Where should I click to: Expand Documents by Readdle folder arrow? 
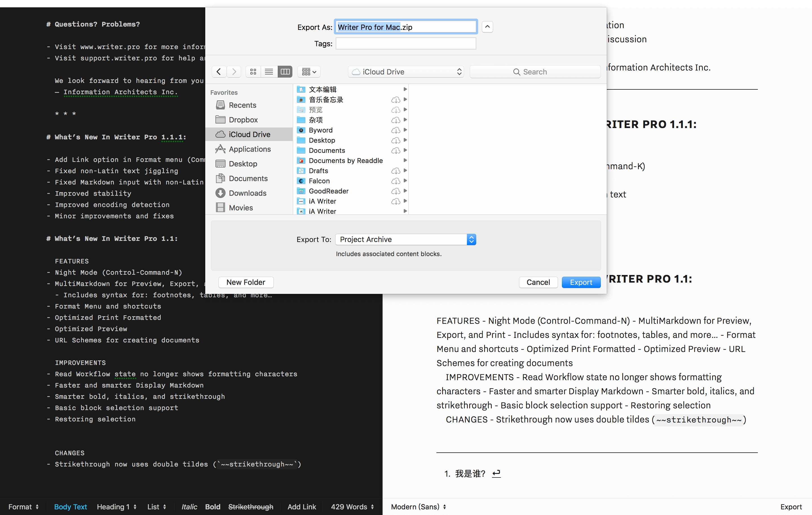405,160
